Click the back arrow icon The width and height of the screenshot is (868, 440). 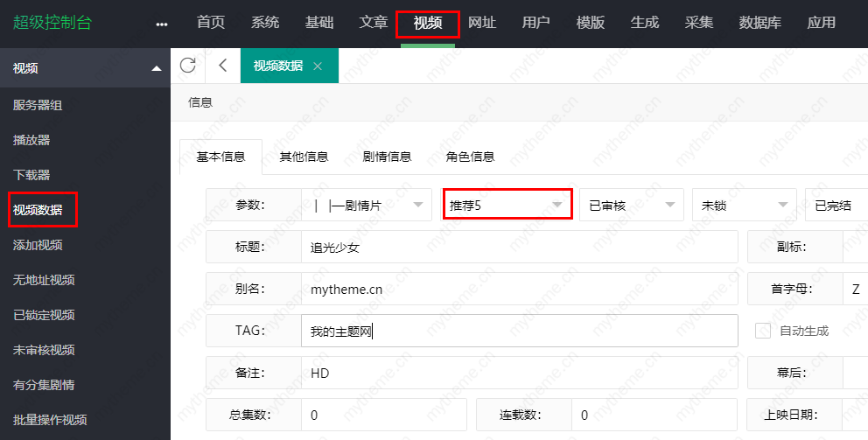pos(222,66)
